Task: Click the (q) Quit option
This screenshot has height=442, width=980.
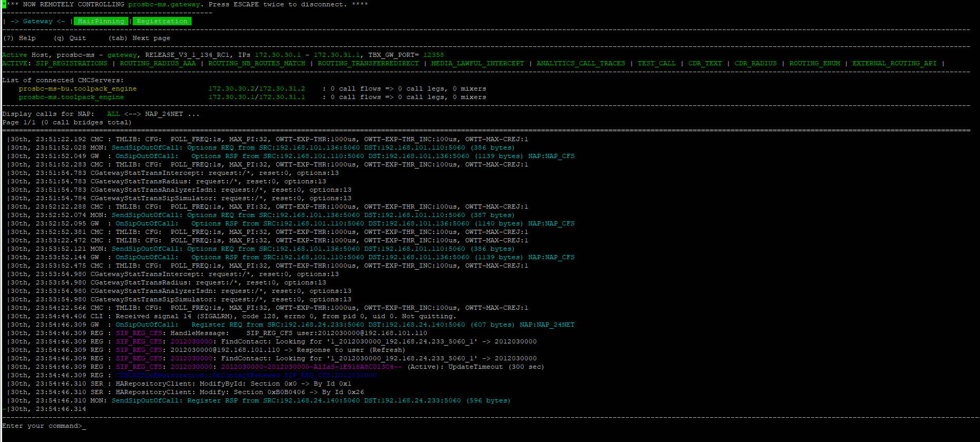Action: click(x=69, y=38)
